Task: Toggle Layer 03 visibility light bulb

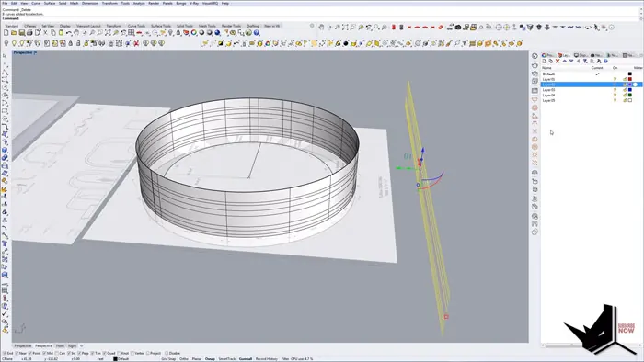Action: [x=615, y=90]
